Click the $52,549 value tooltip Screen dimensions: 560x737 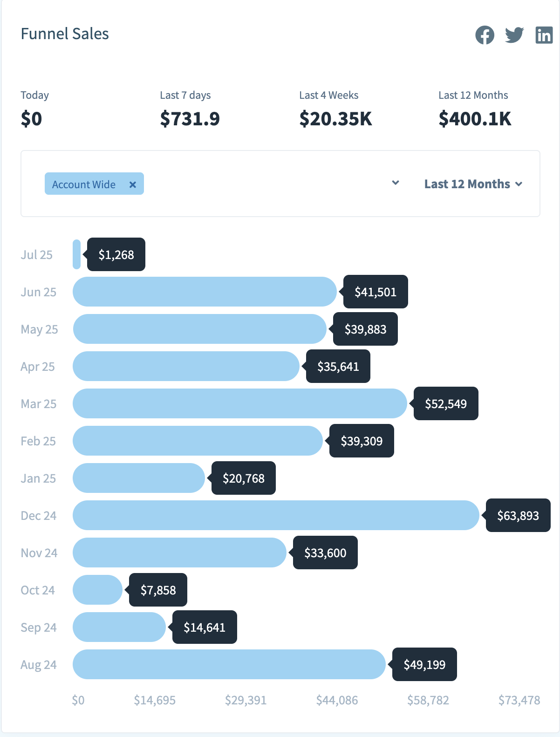click(x=445, y=403)
